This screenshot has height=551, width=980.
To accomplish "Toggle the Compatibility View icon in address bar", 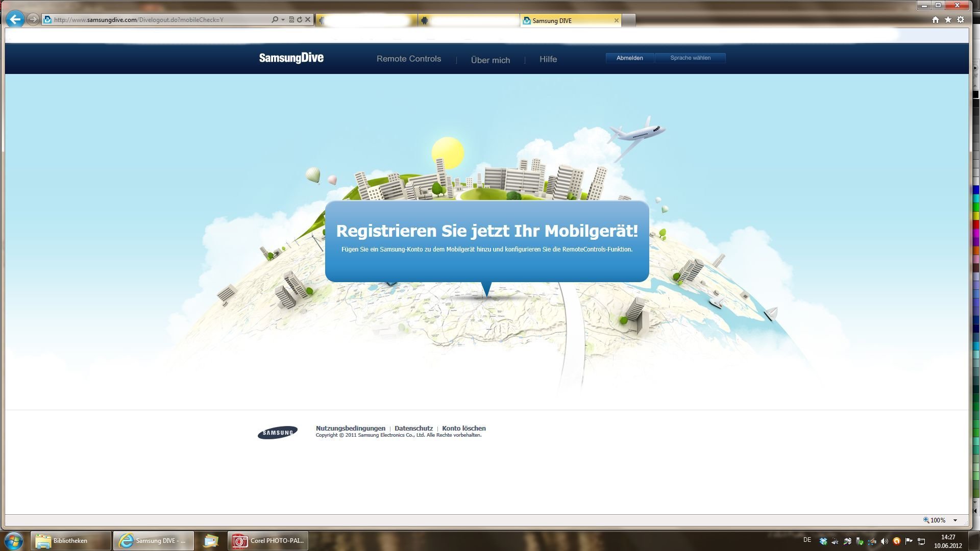I will coord(291,19).
